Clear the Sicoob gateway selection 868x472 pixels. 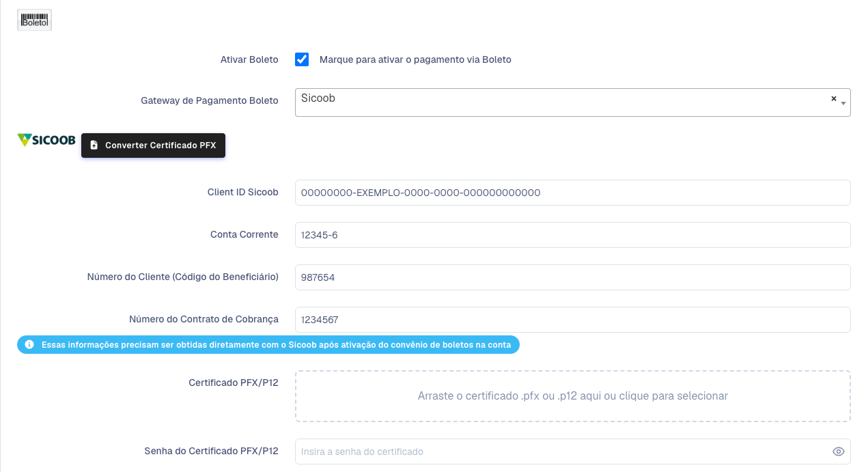[x=833, y=98]
